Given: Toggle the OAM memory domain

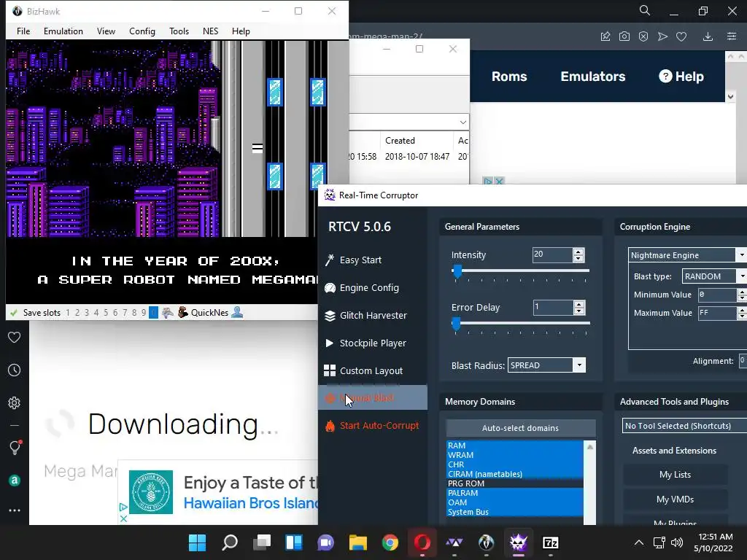Looking at the screenshot, I should (514, 502).
